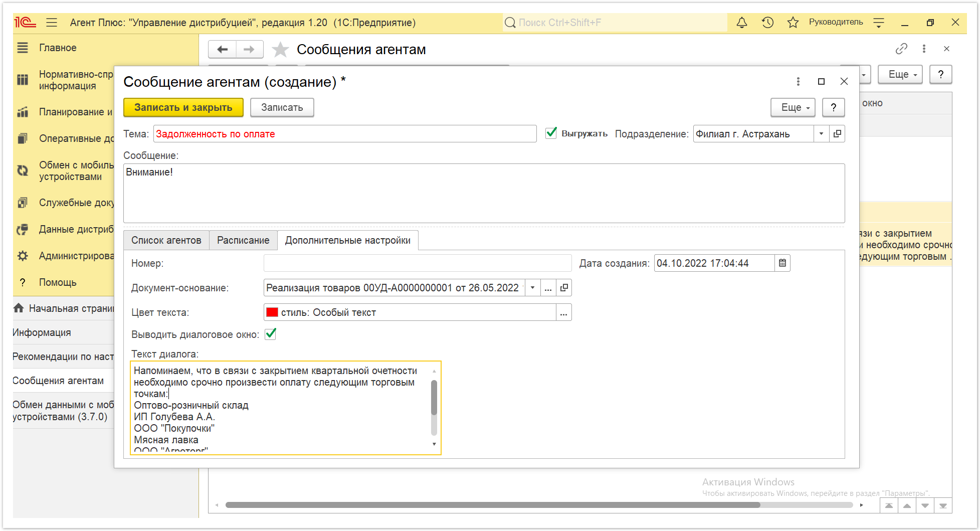This screenshot has width=980, height=531.
Task: Jump to list start with top arrow icon
Action: tap(889, 505)
